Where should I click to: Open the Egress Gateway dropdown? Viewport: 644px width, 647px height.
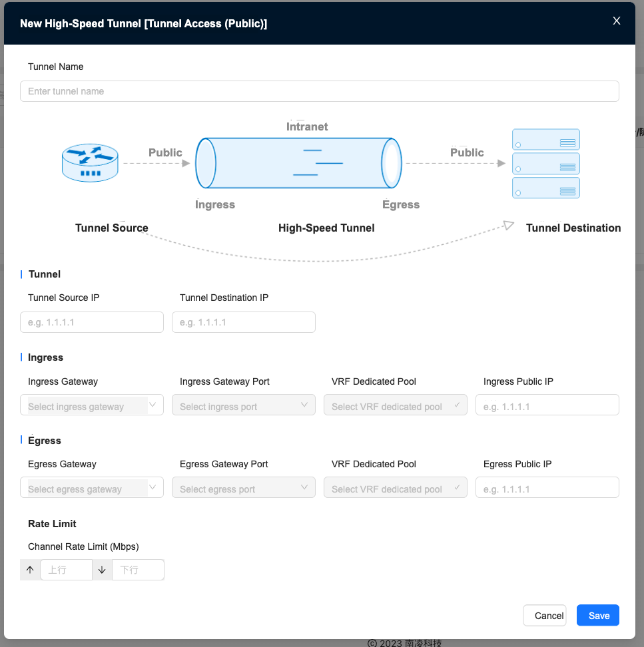pos(92,487)
